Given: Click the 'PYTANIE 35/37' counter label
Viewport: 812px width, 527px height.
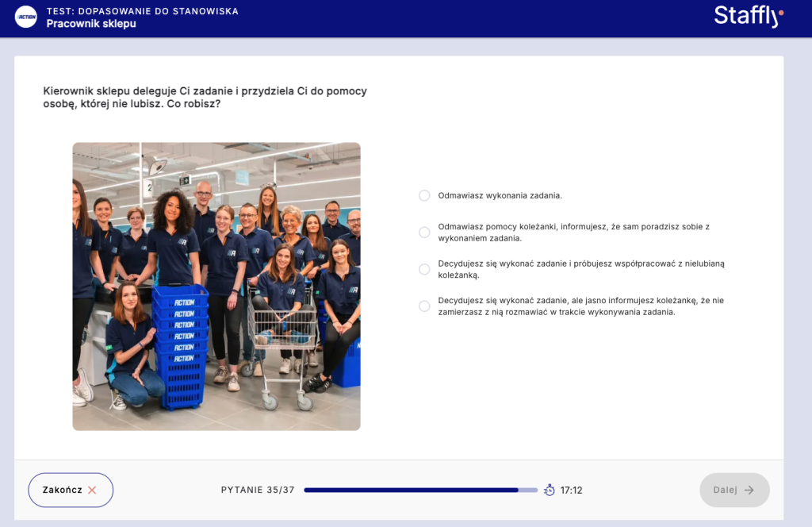Looking at the screenshot, I should coord(258,490).
